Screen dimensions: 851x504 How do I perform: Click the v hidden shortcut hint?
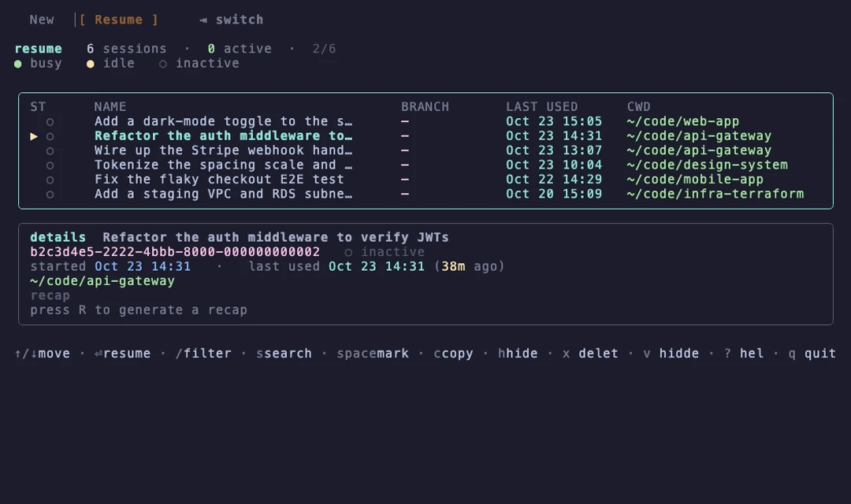coord(671,354)
